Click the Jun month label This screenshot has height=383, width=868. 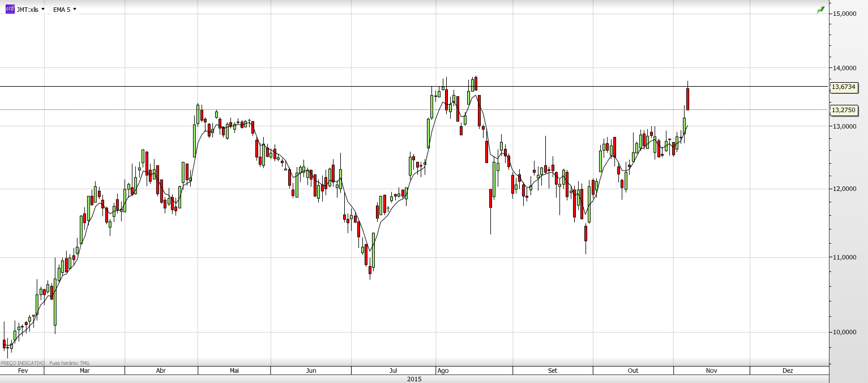coord(311,371)
